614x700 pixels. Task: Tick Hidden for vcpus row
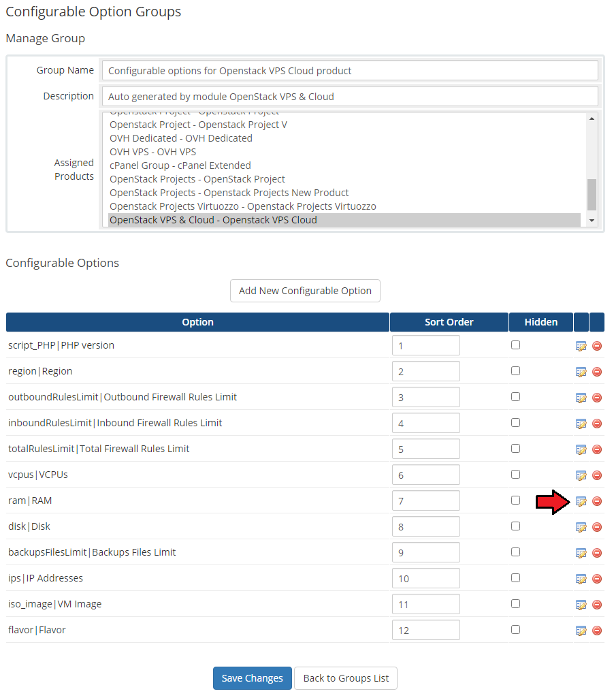(x=515, y=475)
